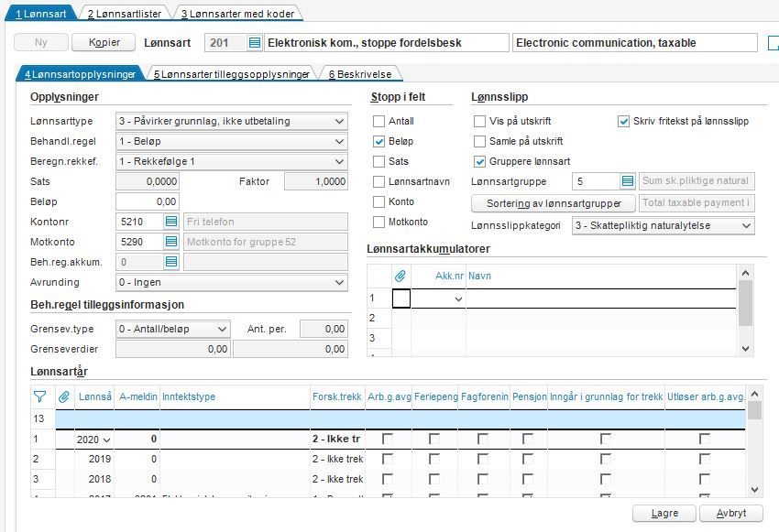Click the '2 - Ikke trek' cell in 2019 row
Image resolution: width=779 pixels, height=532 pixels.
pyautogui.click(x=337, y=459)
